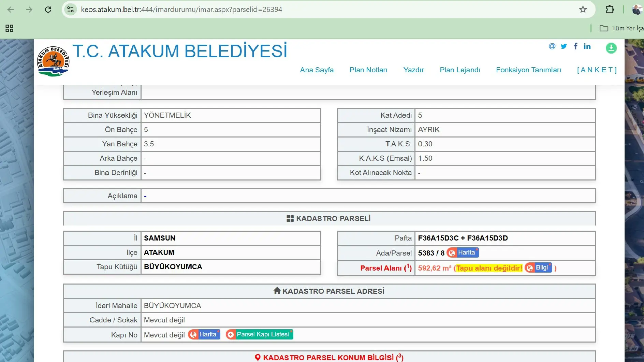Viewport: 644px width, 362px height.
Task: Click the K.A.K.S (Emsal) value 1.50
Action: [x=425, y=158]
